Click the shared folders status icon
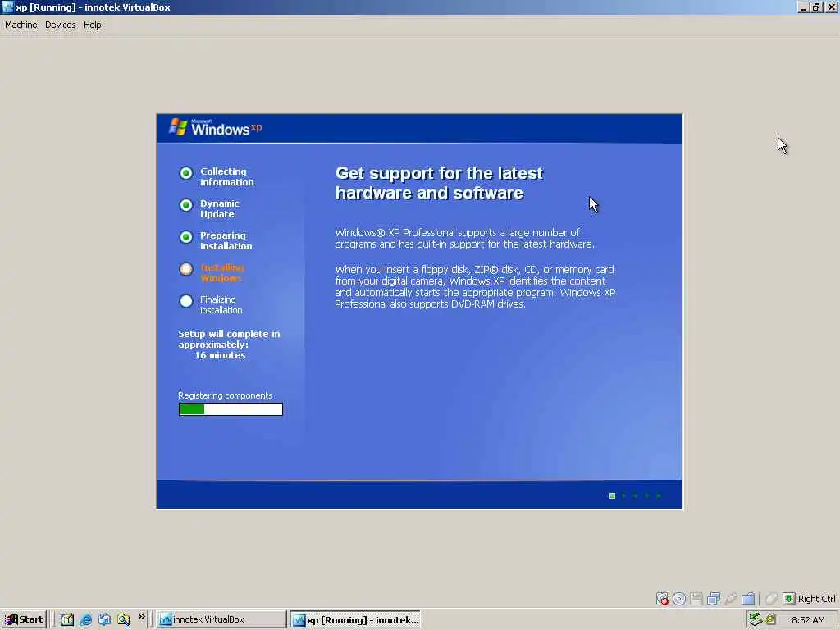The width and height of the screenshot is (840, 630). (748, 598)
